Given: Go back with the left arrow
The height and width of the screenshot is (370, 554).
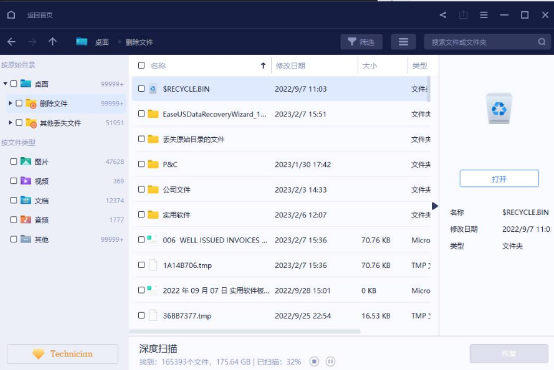Looking at the screenshot, I should (x=11, y=42).
